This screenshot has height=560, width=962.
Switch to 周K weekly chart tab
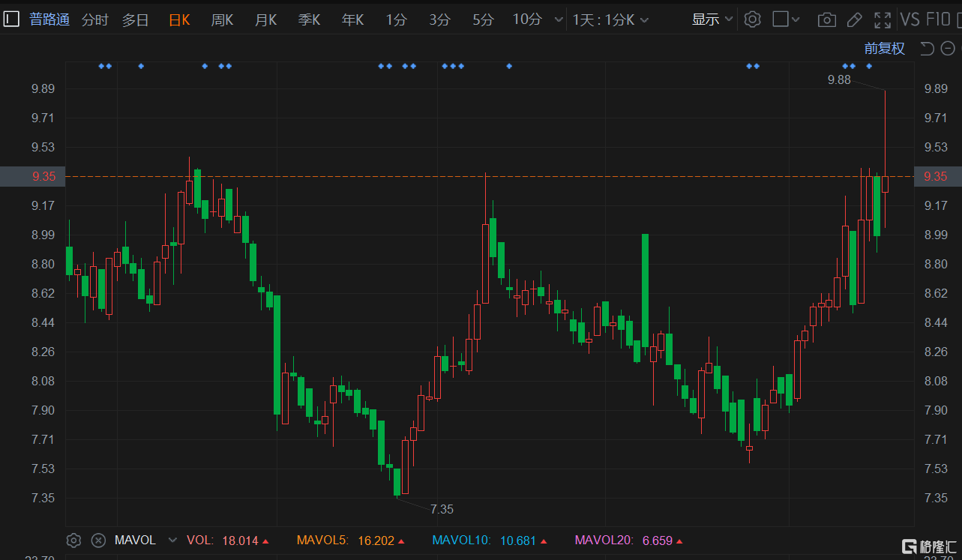click(x=222, y=20)
